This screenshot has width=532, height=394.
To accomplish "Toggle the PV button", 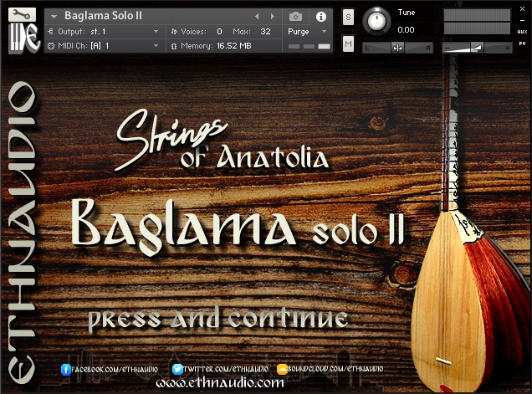I will point(522,43).
